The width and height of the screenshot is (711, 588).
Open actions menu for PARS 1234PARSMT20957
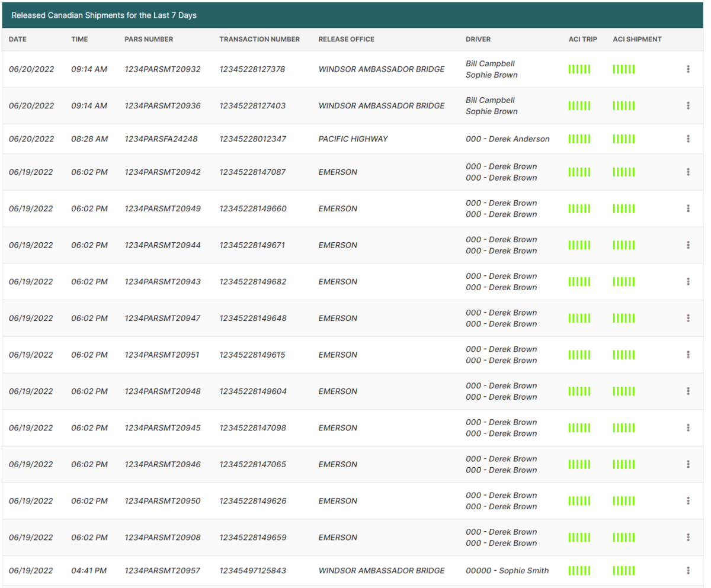click(688, 571)
